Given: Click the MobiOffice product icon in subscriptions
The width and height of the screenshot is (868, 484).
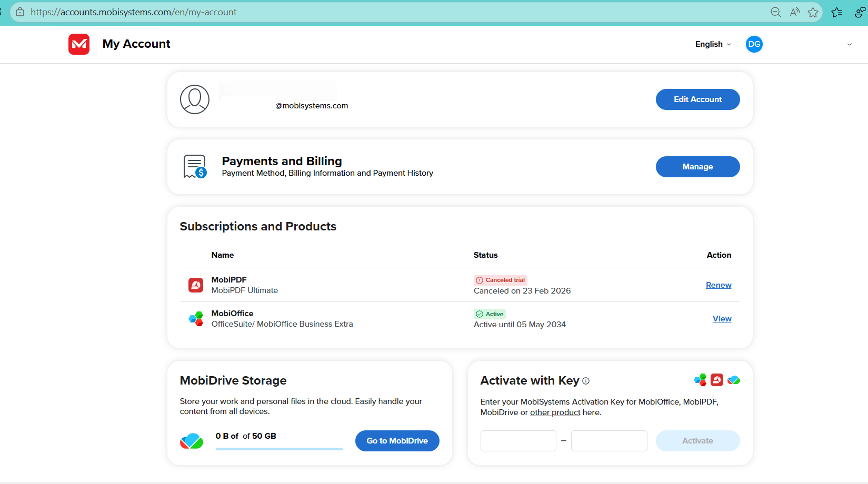Looking at the screenshot, I should [x=196, y=319].
